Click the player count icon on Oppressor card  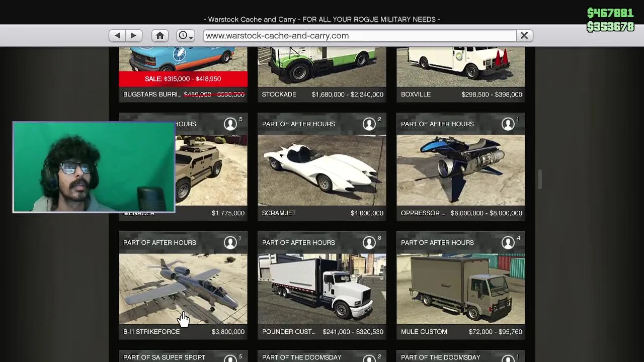pos(508,124)
